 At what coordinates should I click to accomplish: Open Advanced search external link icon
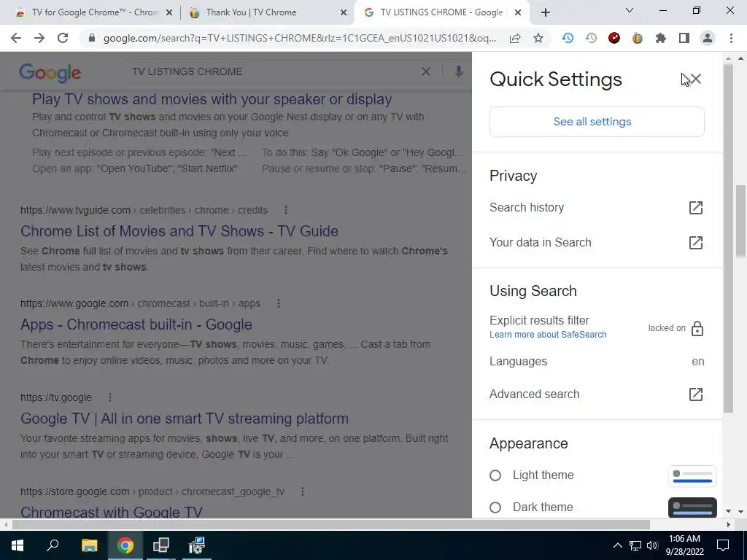[x=695, y=394]
